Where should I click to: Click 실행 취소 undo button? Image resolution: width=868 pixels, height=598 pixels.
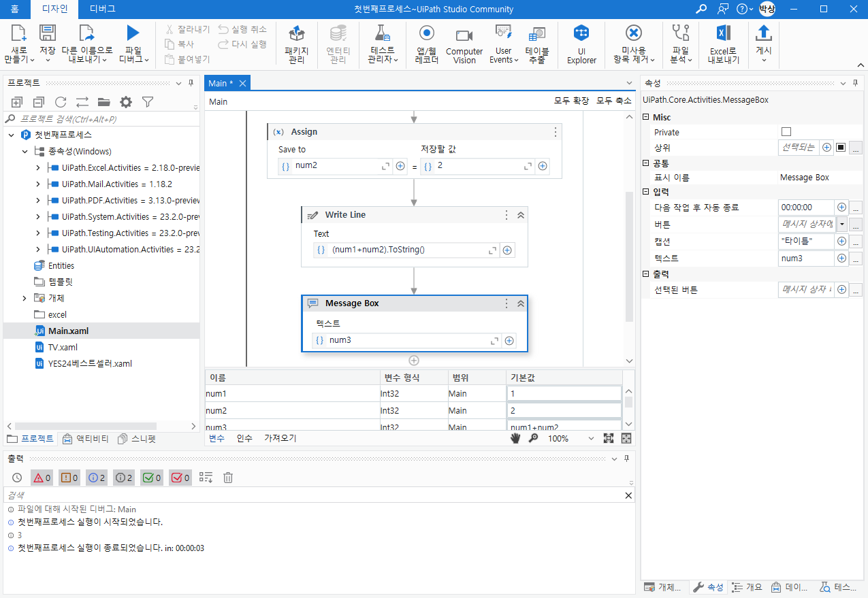[x=242, y=29]
